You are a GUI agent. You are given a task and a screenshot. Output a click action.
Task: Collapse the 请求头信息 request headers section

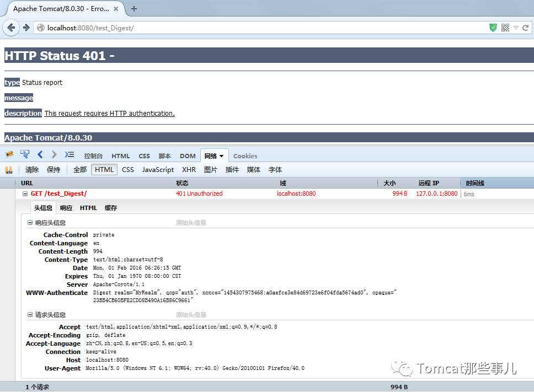coord(30,315)
